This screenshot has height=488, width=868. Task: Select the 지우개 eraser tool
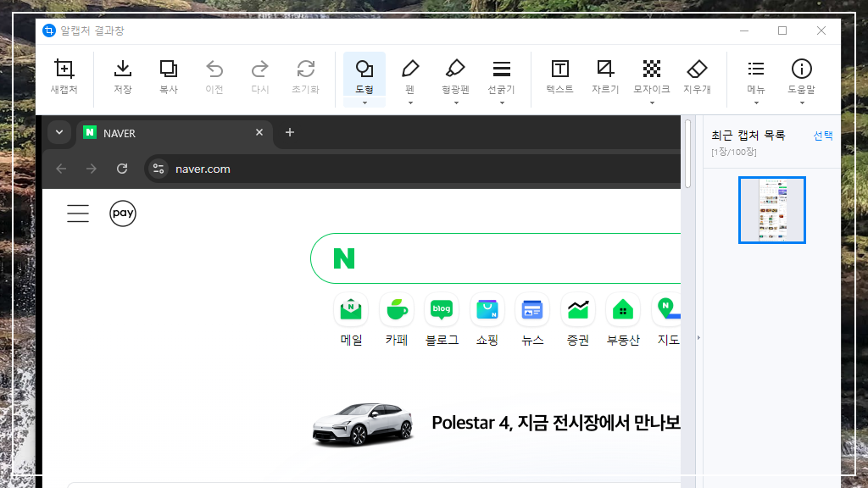coord(697,76)
